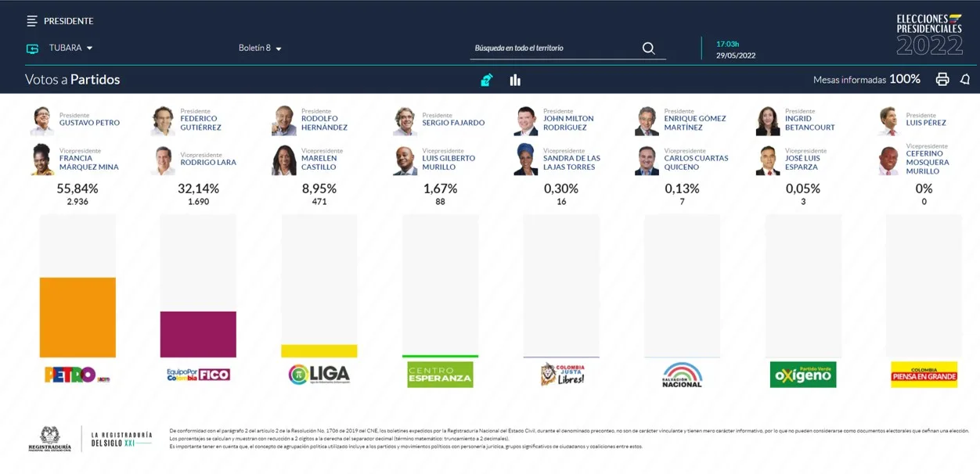The height and width of the screenshot is (474, 980).
Task: Click the territory icon left of TUBARA
Action: click(32, 48)
